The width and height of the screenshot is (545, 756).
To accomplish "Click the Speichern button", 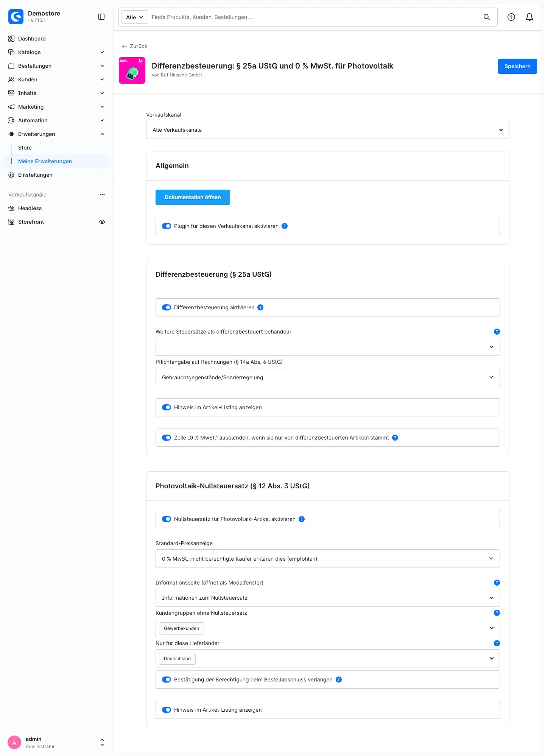I will click(x=517, y=66).
